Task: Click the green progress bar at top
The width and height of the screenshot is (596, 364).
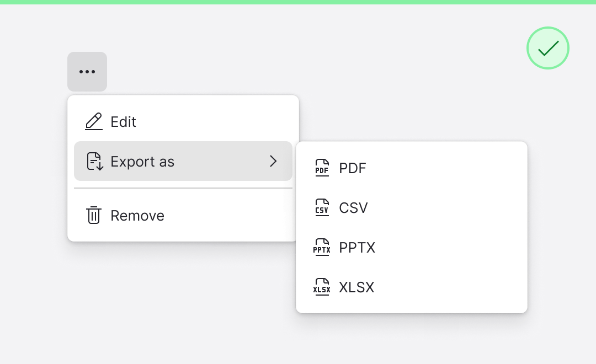Action: click(x=298, y=2)
